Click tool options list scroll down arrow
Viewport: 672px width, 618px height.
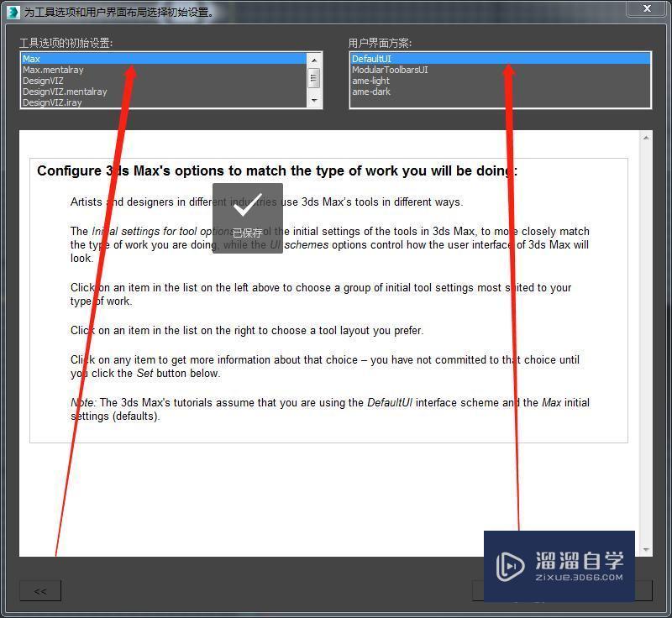314,101
